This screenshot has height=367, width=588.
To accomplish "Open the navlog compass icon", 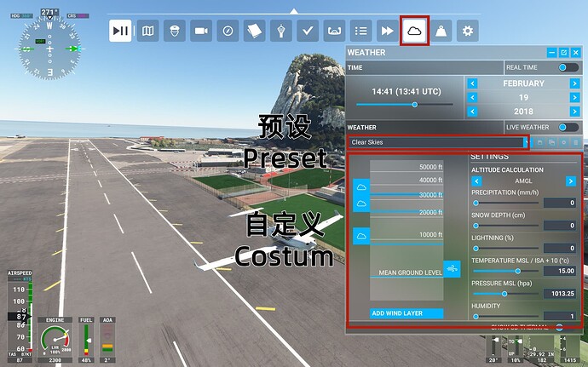I will click(x=228, y=31).
